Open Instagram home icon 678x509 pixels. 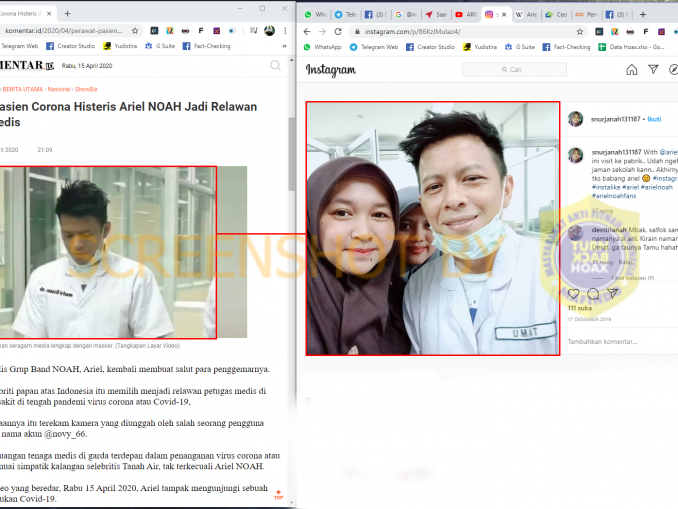coord(632,70)
